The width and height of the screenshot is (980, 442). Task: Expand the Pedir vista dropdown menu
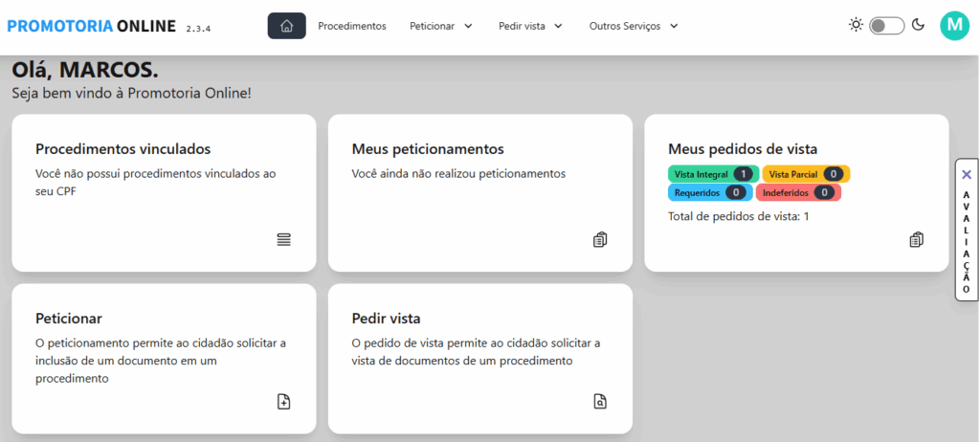pos(530,26)
